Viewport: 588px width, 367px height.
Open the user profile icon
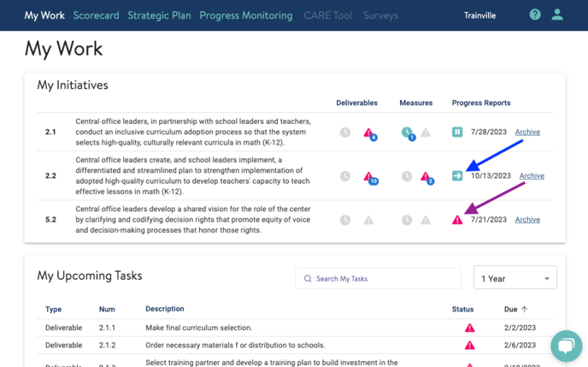557,15
